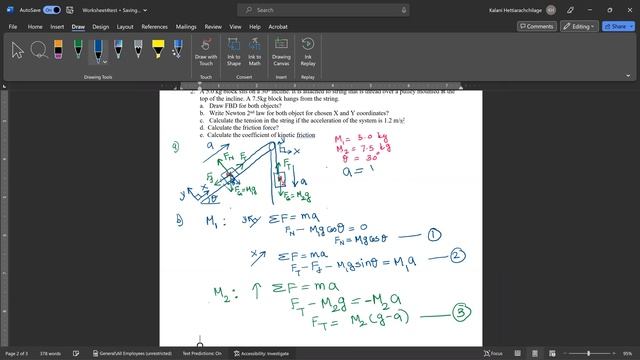Open blue pen options dropdown arrow
Screen dimensions: 640x360
(105, 62)
